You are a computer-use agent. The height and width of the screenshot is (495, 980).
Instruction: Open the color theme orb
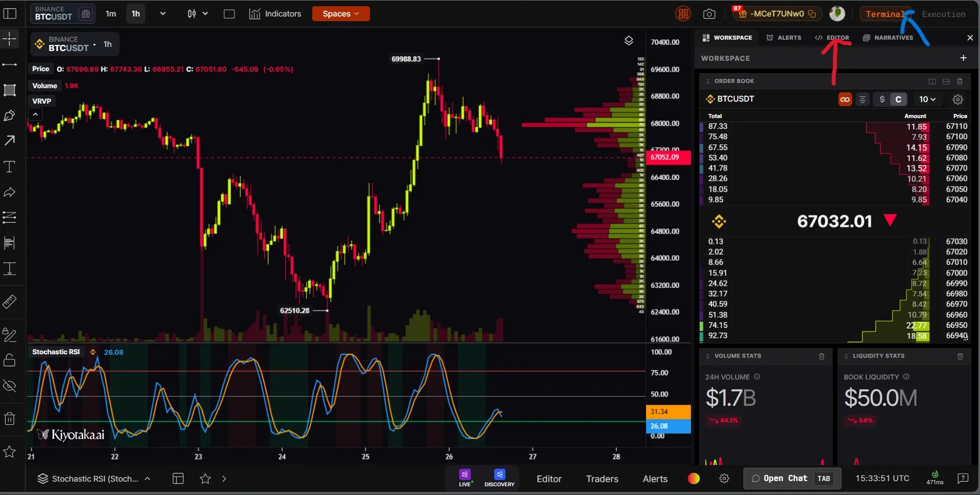point(694,478)
